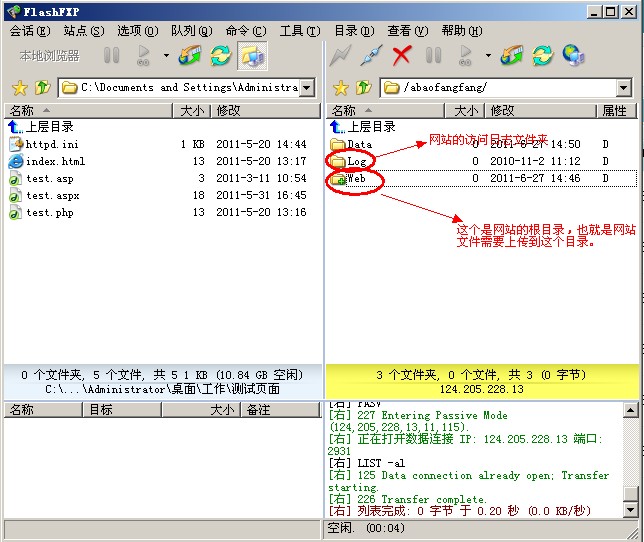This screenshot has width=644, height=542.
Task: Toggle the local browser view button
Action: point(251,56)
